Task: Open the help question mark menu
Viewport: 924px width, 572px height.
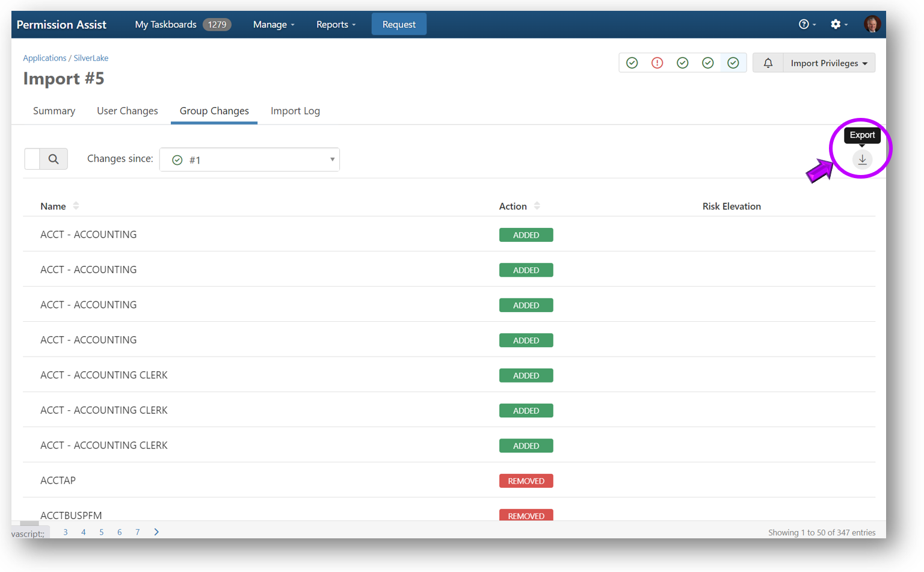Action: (x=806, y=25)
